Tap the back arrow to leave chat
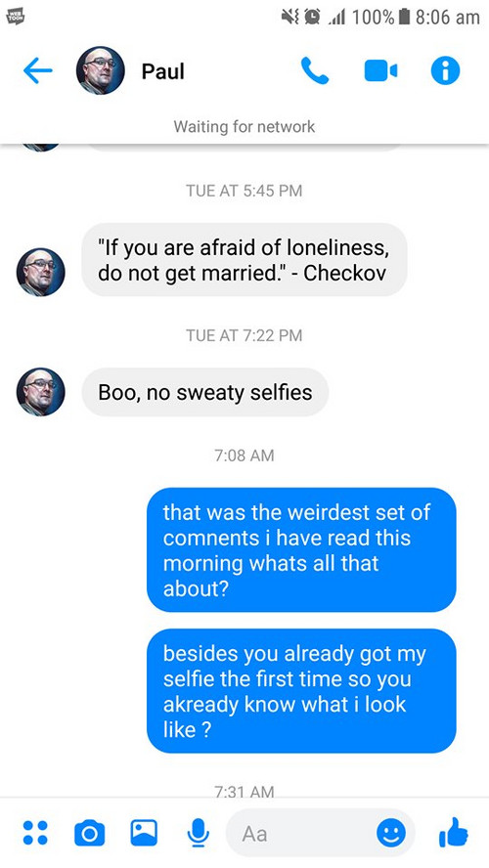 point(38,70)
